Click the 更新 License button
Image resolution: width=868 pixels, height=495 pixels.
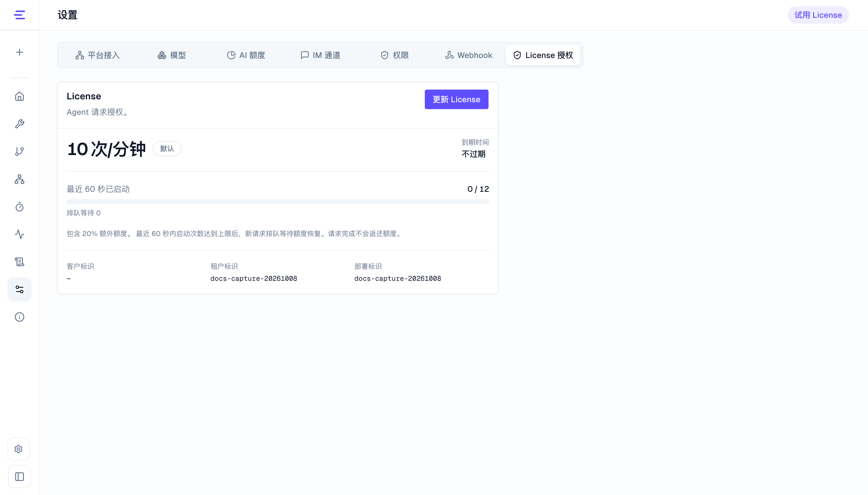coord(456,99)
